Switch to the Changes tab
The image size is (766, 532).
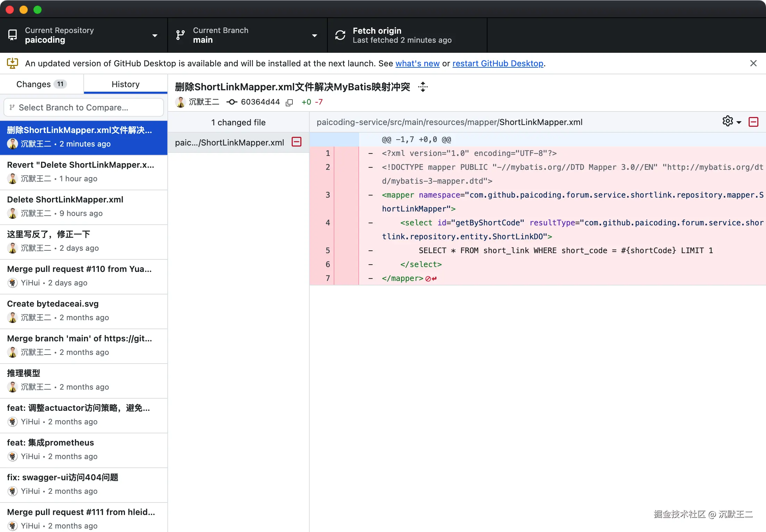tap(41, 84)
